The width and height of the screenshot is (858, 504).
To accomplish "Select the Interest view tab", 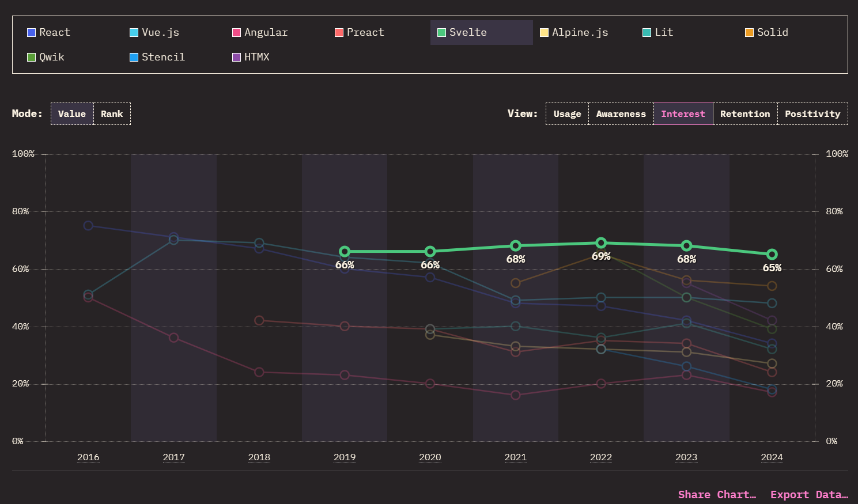I will [683, 113].
